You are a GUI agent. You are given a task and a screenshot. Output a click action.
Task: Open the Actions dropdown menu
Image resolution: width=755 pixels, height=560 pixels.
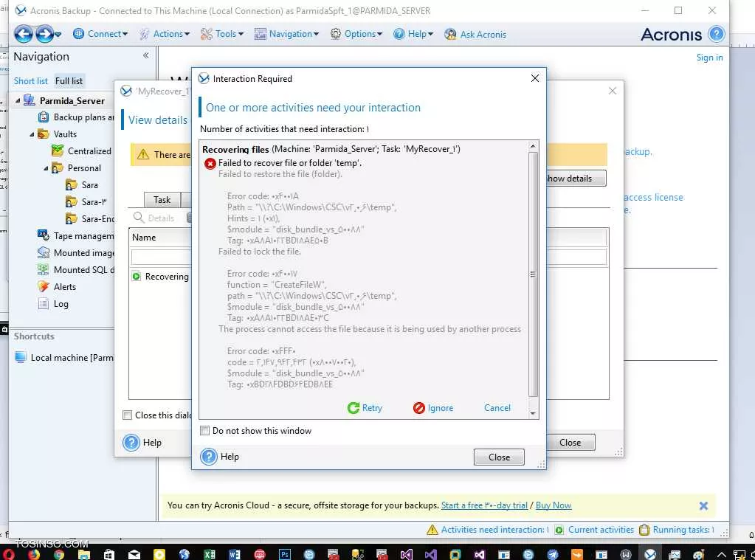[x=164, y=34]
